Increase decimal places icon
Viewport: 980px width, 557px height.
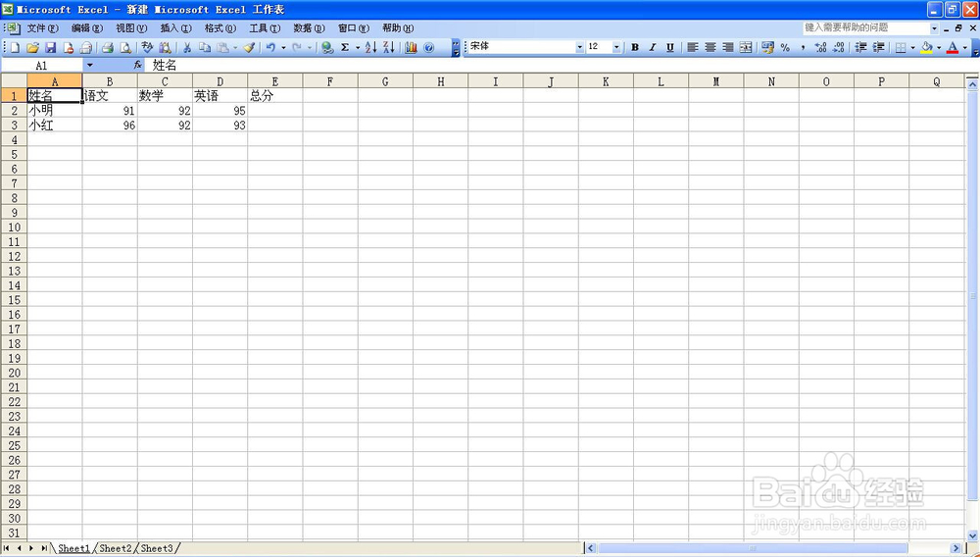point(821,47)
